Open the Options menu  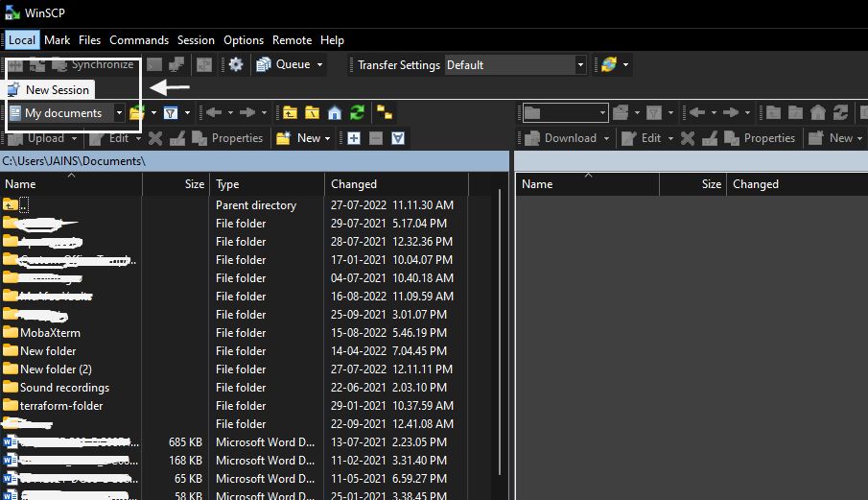click(x=244, y=40)
